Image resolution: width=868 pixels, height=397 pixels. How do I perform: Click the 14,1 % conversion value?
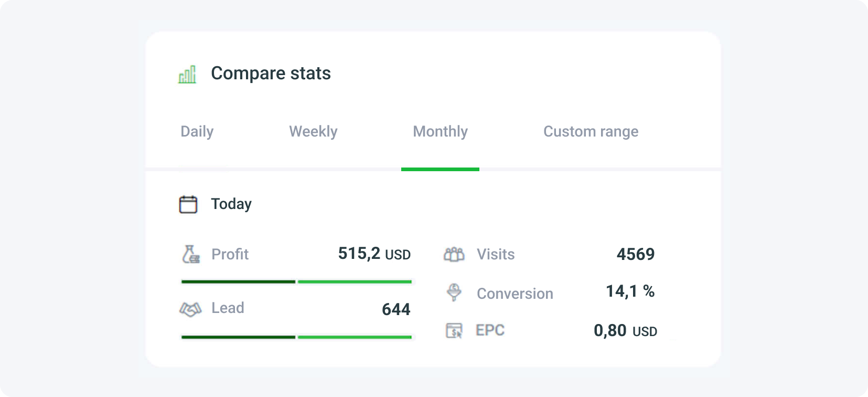pos(629,291)
